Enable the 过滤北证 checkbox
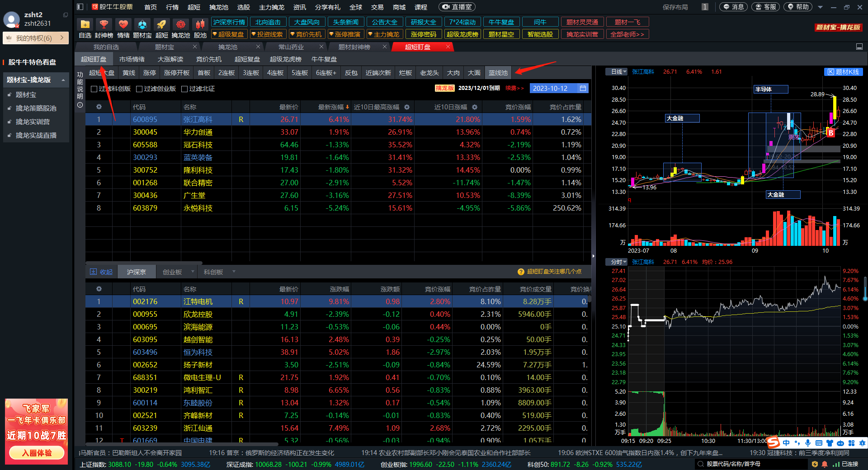Image resolution: width=868 pixels, height=470 pixels. 184,89
